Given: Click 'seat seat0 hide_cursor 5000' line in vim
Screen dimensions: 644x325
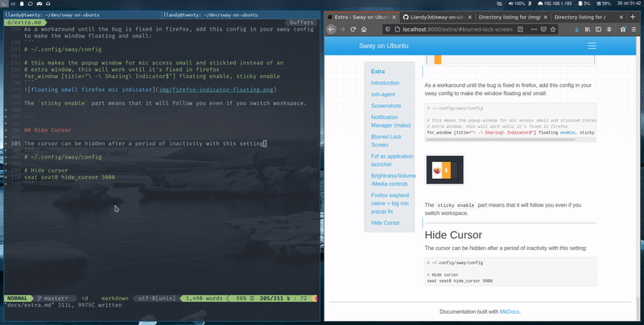Looking at the screenshot, I should pos(69,177).
